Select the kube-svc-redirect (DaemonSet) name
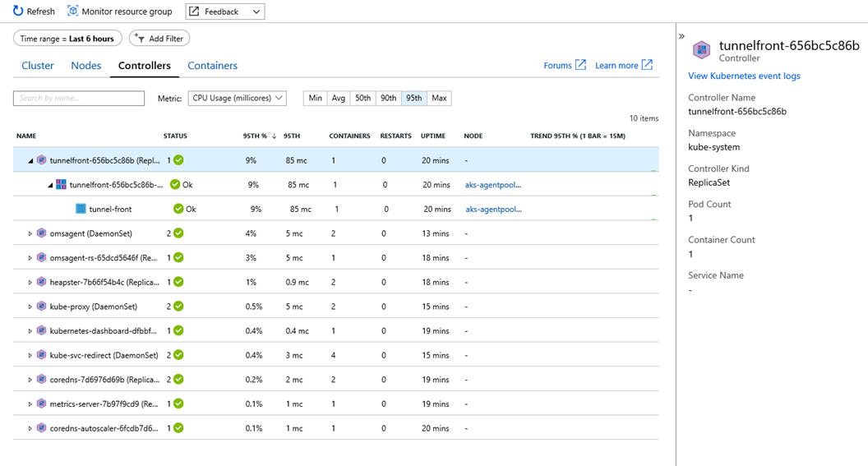 point(104,355)
